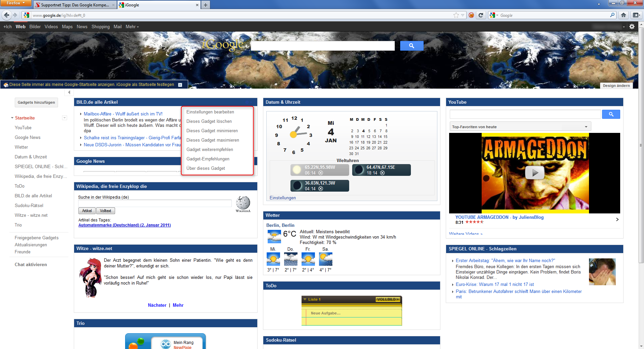Dismiss the iGoogle startpage notification bar

(x=180, y=85)
